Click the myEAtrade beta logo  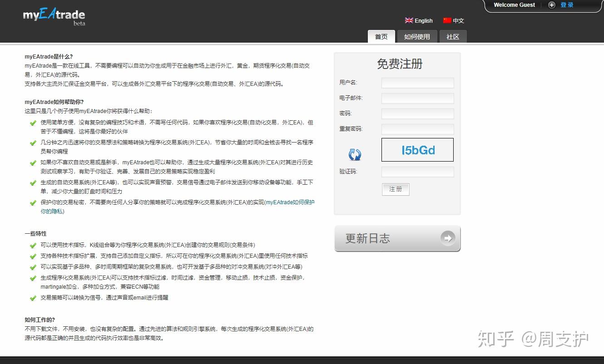point(53,16)
